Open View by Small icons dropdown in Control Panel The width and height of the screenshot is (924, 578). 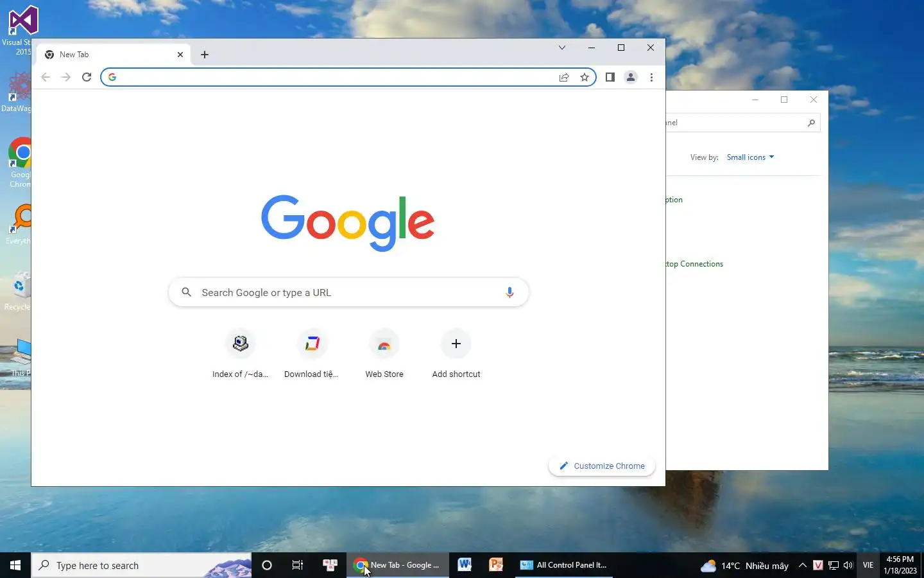750,157
